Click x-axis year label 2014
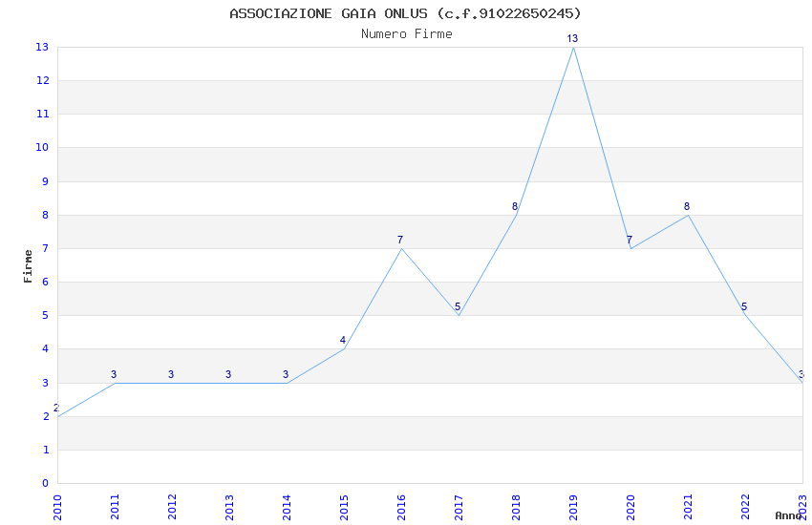Image resolution: width=812 pixels, height=525 pixels. [287, 507]
